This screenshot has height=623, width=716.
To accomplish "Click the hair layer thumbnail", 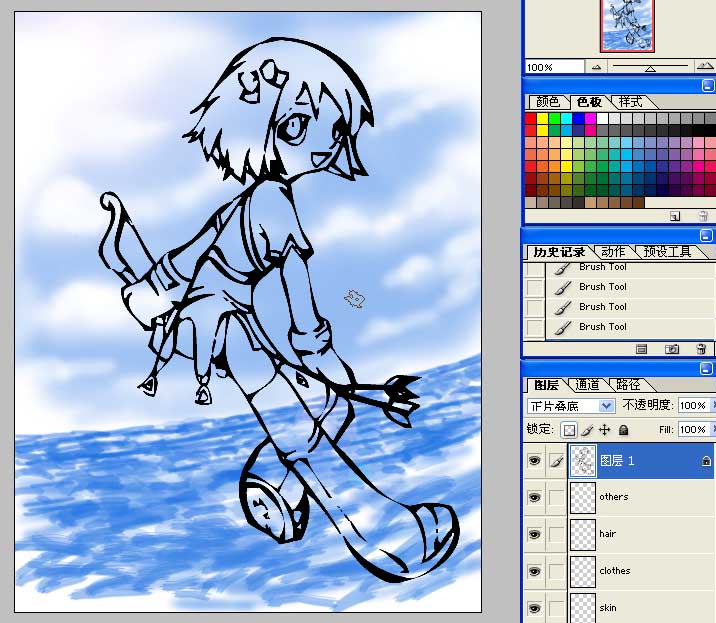I will (x=583, y=534).
